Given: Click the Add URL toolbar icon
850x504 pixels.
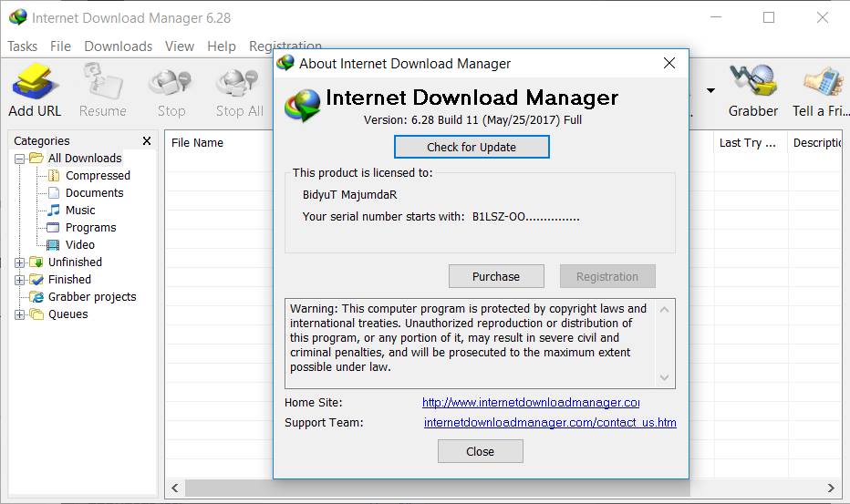Looking at the screenshot, I should coord(34,81).
